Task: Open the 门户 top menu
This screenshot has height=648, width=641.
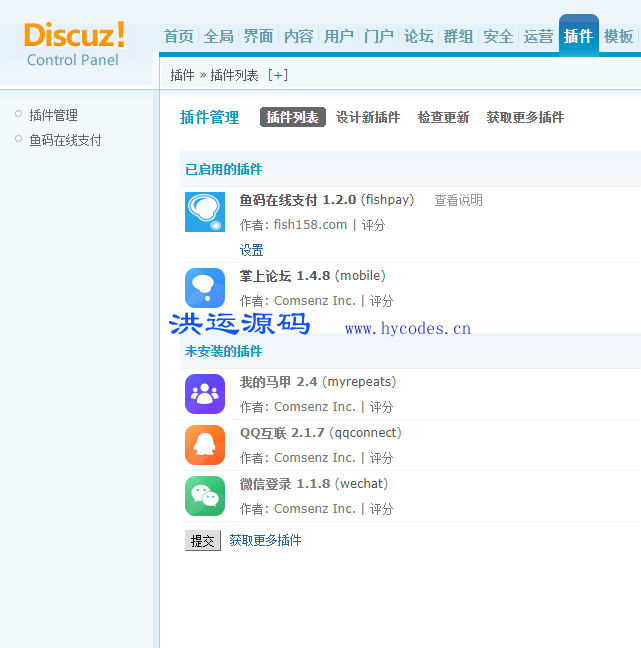Action: click(x=379, y=36)
